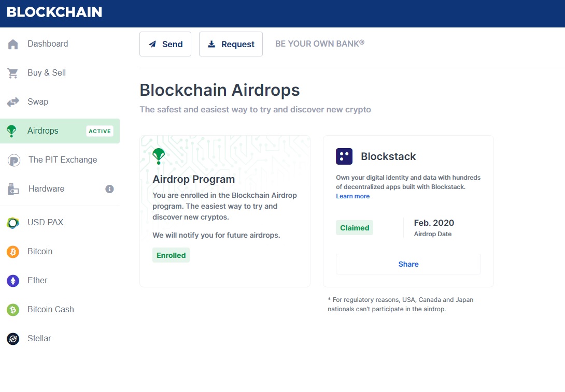Share the Blockstack airdrop
Viewport: 565px width, 392px height.
(x=408, y=264)
